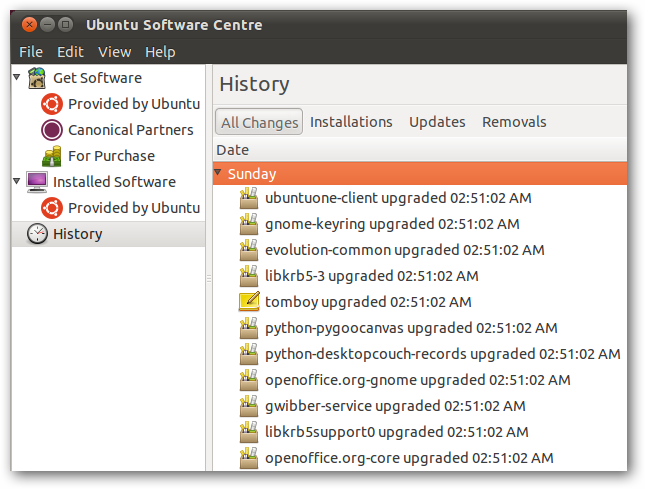
Task: Click the ubuntuone-client package icon
Action: [249, 198]
